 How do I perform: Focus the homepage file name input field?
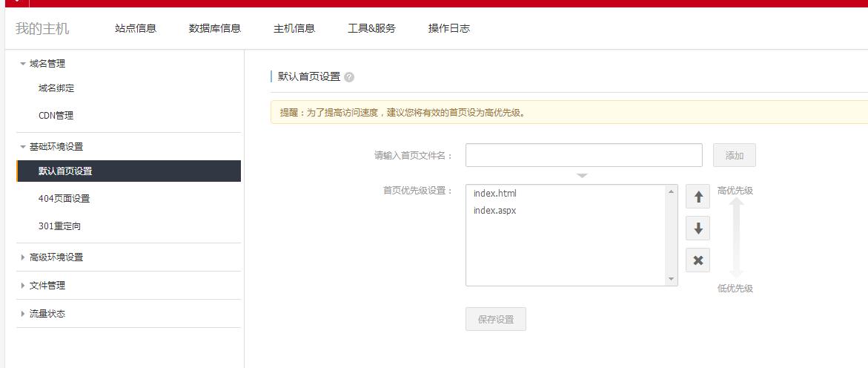(584, 155)
